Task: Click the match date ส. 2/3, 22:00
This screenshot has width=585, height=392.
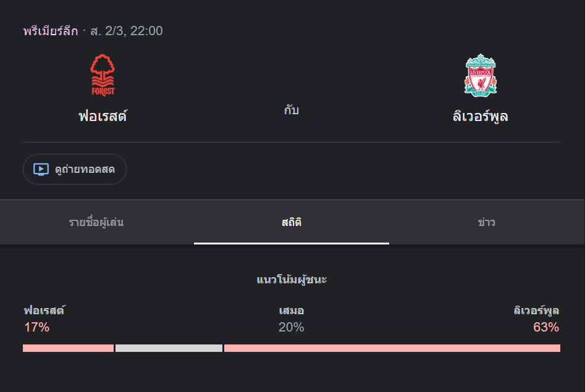Action: [127, 31]
